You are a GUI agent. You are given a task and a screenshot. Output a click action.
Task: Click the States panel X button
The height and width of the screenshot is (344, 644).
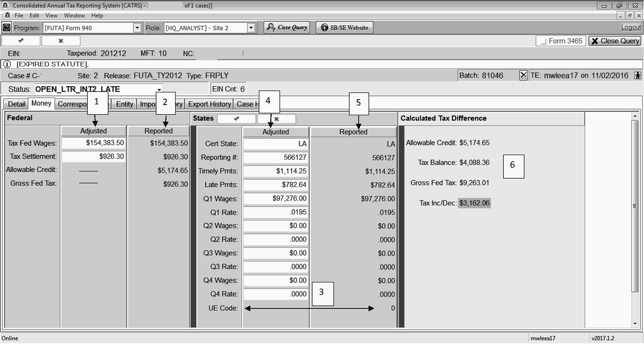pyautogui.click(x=276, y=119)
